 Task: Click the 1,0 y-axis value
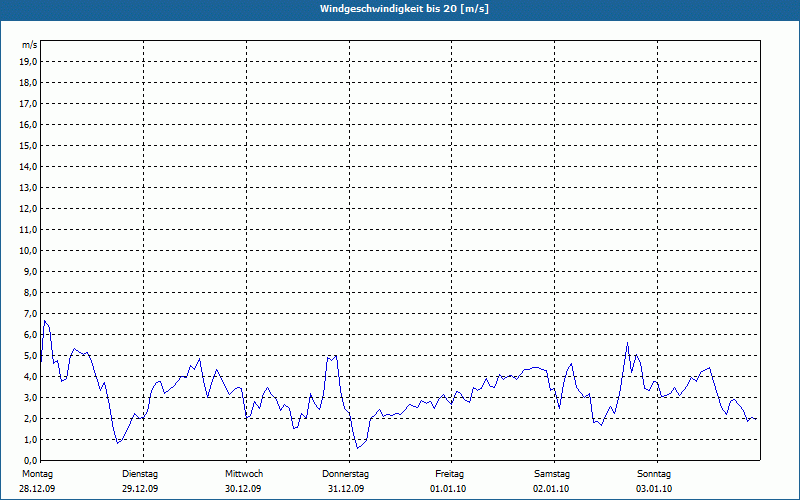click(31, 440)
